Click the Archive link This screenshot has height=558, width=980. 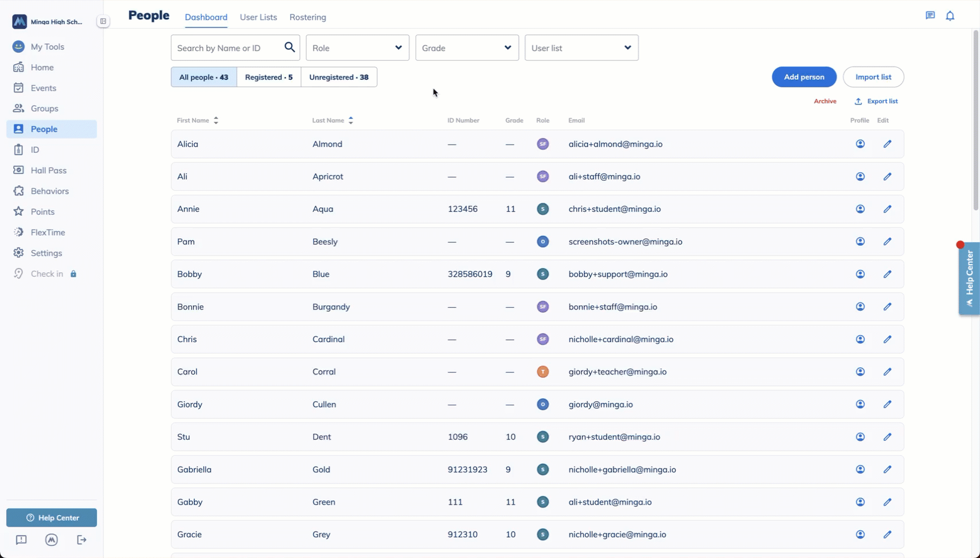825,101
